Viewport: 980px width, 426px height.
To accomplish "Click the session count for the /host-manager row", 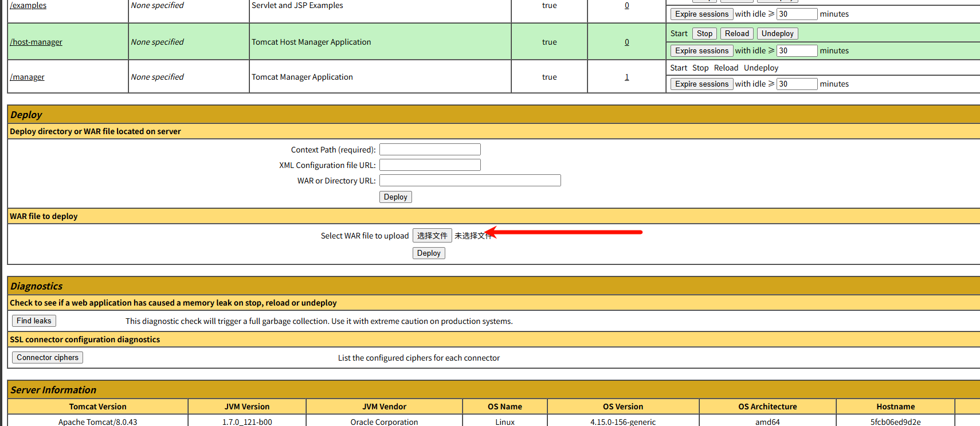I will [x=626, y=42].
